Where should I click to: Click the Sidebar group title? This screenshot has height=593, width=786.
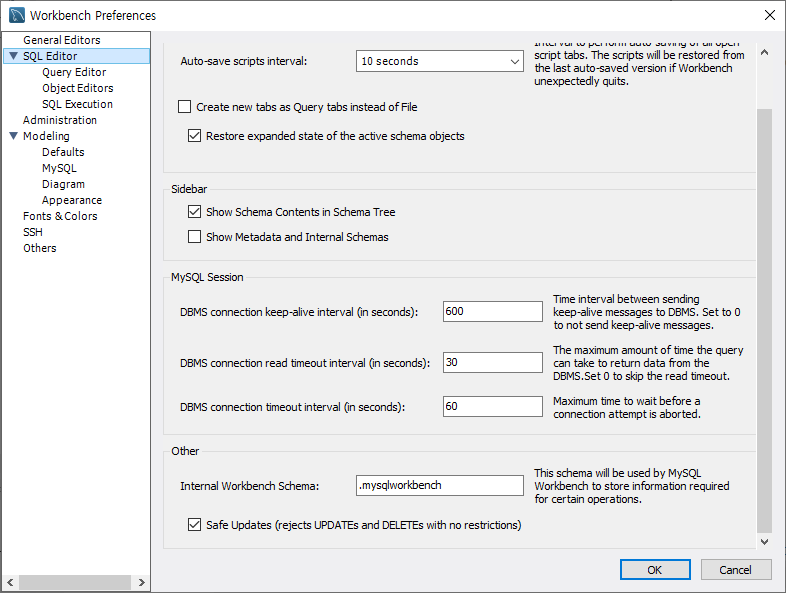pyautogui.click(x=189, y=189)
